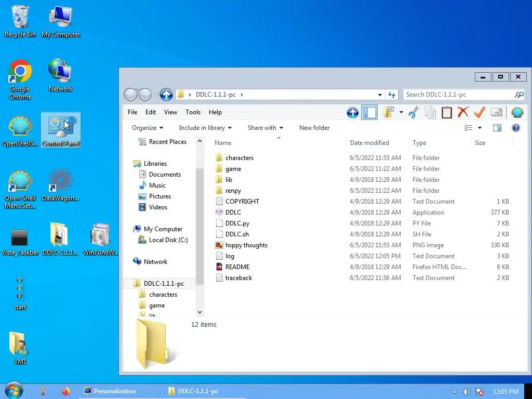
Task: Open the address bar history dropdown
Action: coord(380,95)
